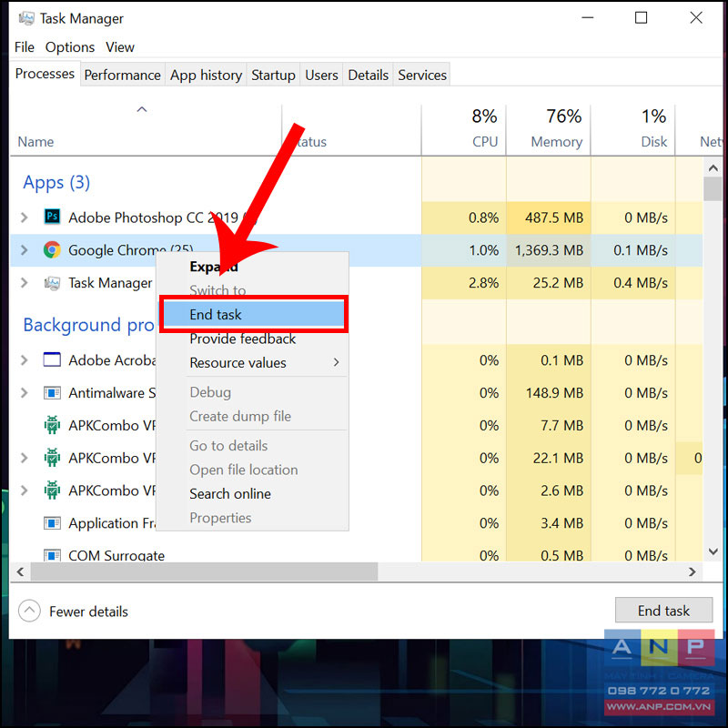Open the File menu
This screenshot has height=728, width=728.
coord(25,47)
